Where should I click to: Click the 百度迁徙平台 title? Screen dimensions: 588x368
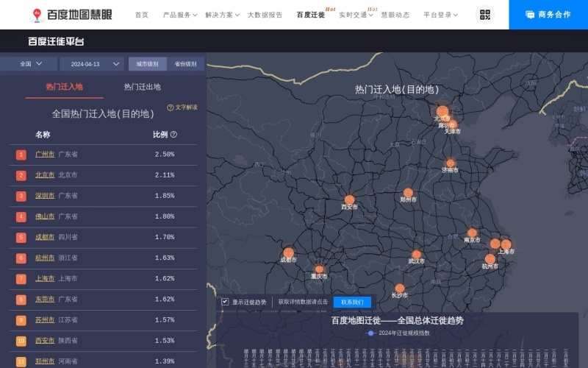point(56,41)
